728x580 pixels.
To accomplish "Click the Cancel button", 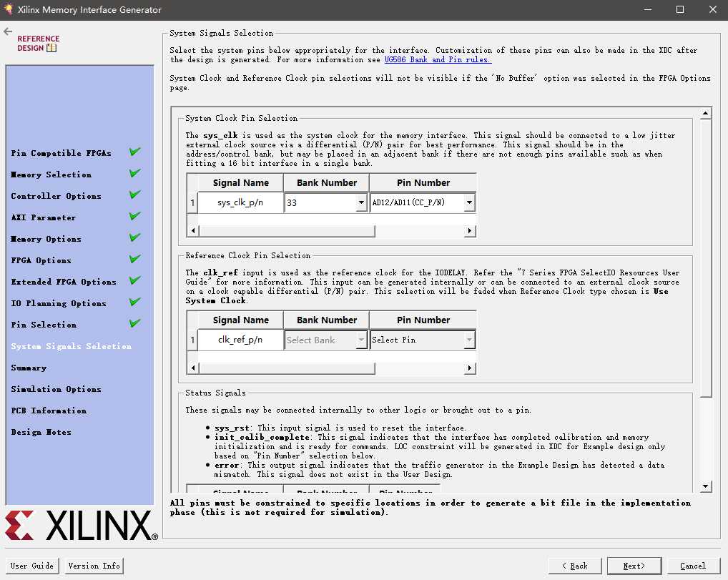I will click(693, 566).
